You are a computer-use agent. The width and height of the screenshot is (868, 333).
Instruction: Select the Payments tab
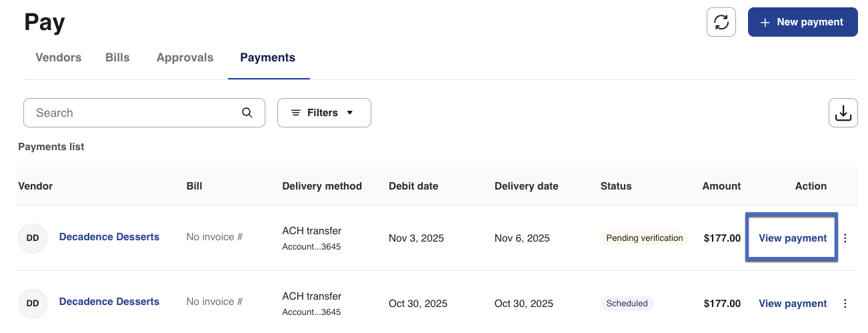(x=267, y=57)
